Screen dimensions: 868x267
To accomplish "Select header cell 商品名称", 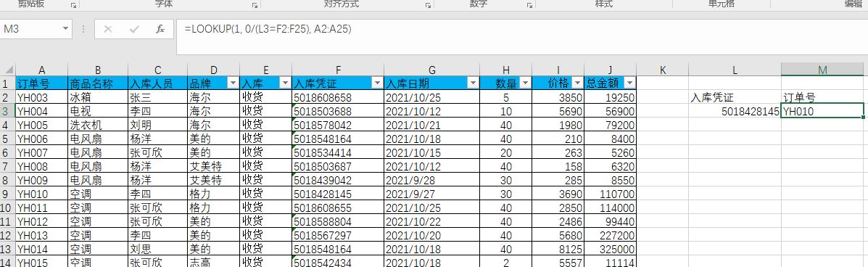I will coord(98,83).
